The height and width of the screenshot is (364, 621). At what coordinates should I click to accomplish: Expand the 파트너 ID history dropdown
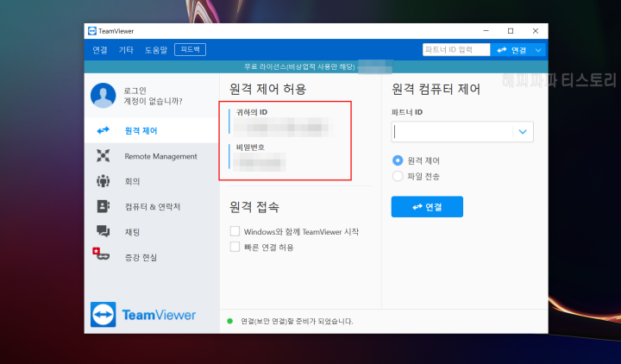523,132
